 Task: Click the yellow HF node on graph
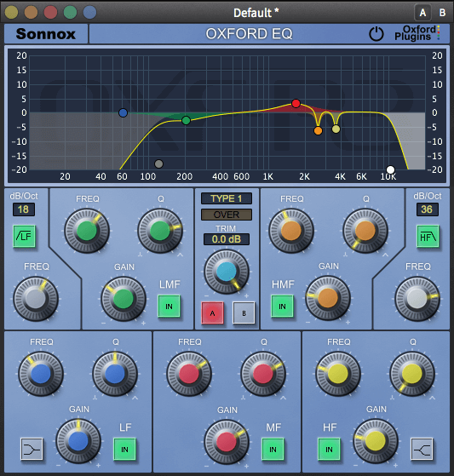pyautogui.click(x=336, y=129)
